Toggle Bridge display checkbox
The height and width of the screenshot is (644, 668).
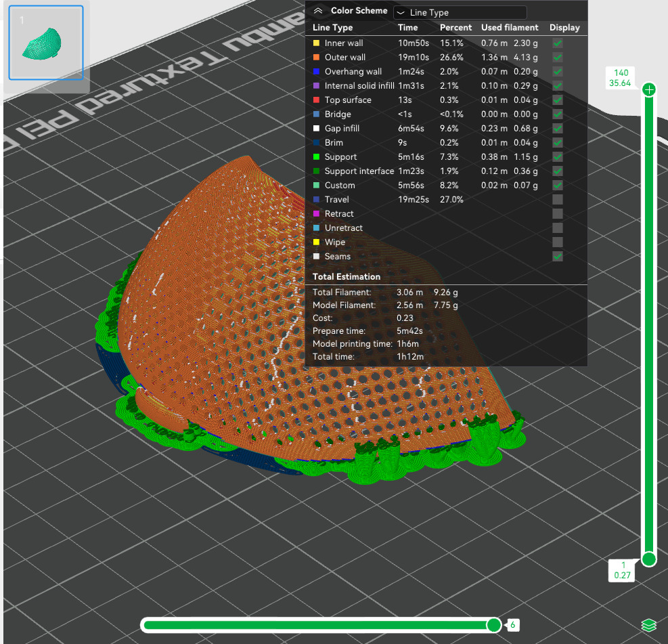click(x=557, y=114)
